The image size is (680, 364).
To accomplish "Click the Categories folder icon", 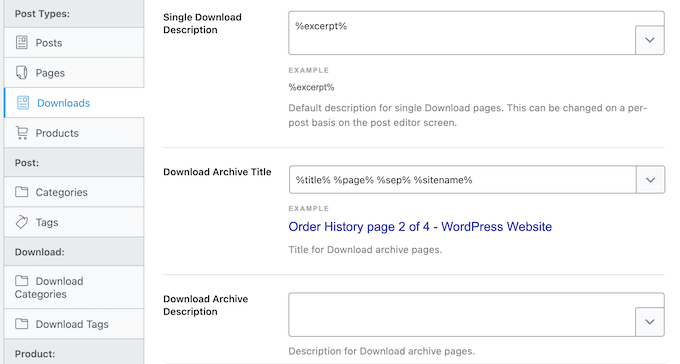I will click(x=21, y=192).
